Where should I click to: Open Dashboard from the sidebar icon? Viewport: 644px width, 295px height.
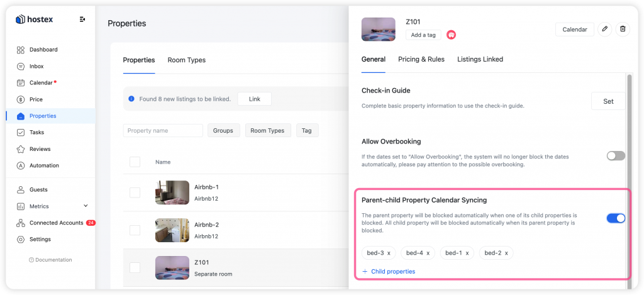21,50
